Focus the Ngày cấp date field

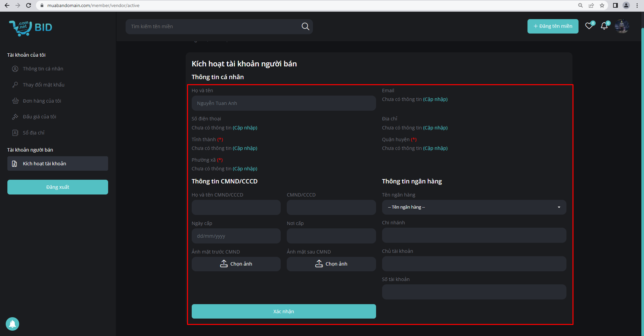(x=236, y=236)
